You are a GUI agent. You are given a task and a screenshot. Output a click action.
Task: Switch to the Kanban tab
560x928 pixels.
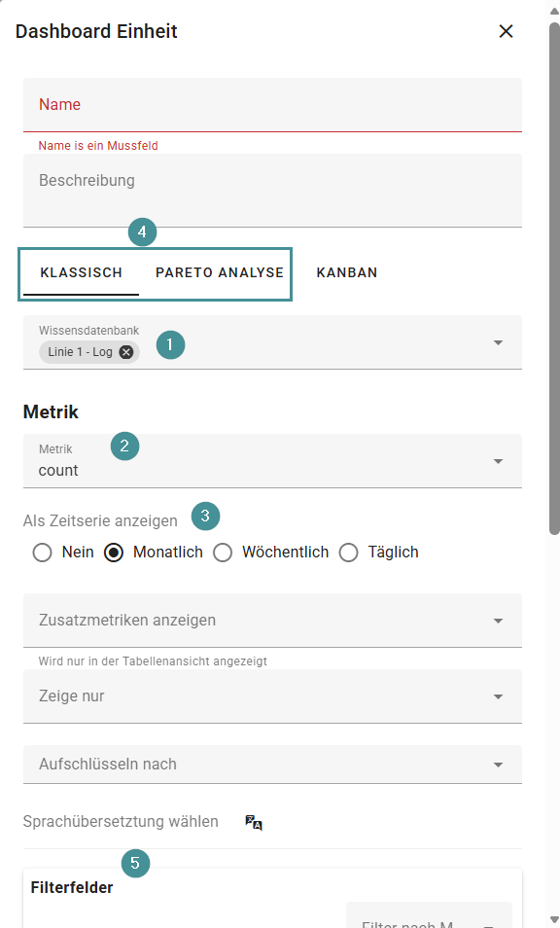[346, 272]
